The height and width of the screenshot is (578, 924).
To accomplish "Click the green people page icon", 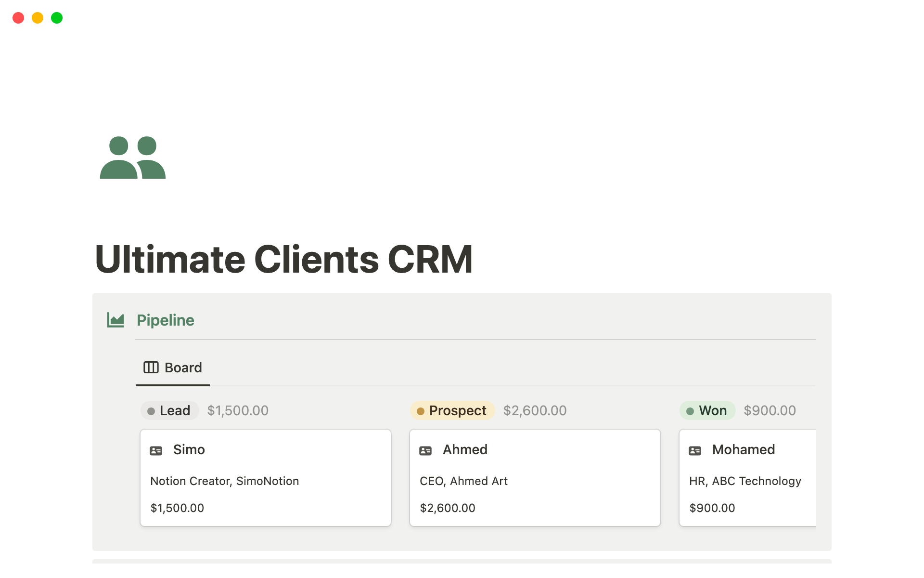I will 132,158.
